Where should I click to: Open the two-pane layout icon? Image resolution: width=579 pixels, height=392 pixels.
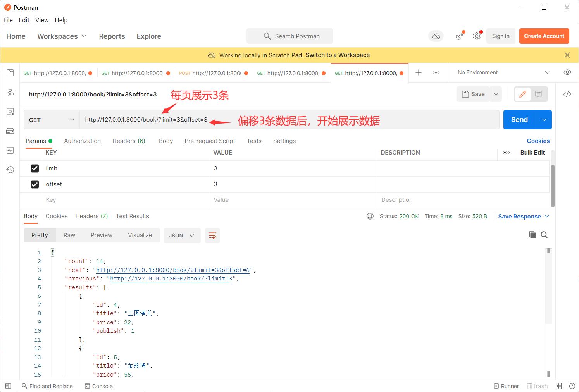(558, 386)
